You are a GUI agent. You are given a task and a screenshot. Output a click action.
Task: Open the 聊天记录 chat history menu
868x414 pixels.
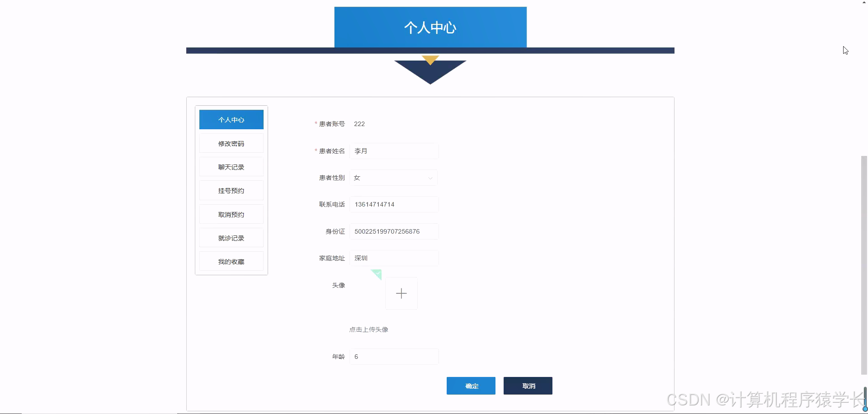[231, 166]
